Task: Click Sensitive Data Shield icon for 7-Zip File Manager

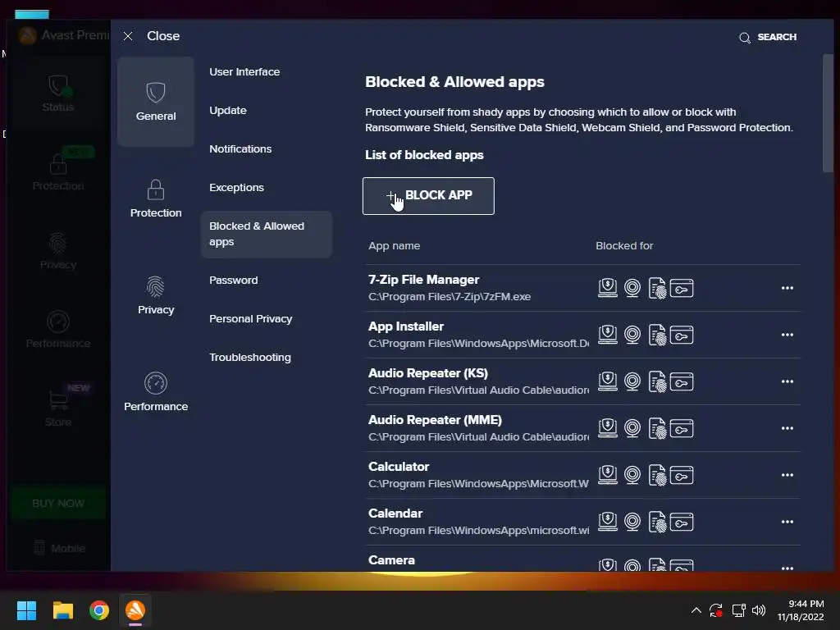Action: (x=657, y=288)
